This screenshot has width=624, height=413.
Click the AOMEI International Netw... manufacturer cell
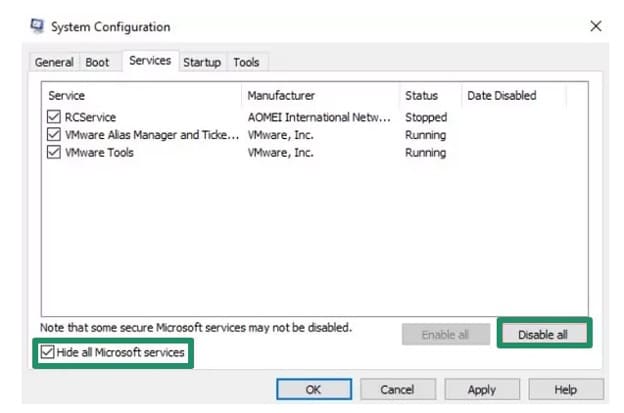[319, 117]
